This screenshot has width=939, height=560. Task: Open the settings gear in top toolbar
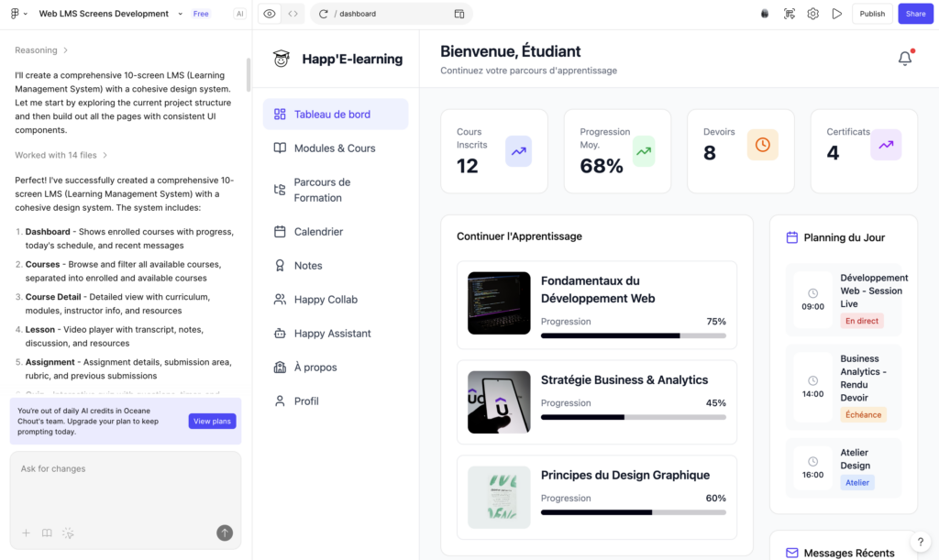[812, 14]
